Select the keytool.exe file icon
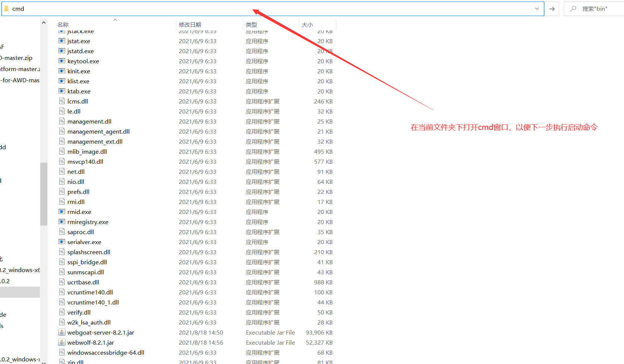This screenshot has height=364, width=624. point(62,61)
